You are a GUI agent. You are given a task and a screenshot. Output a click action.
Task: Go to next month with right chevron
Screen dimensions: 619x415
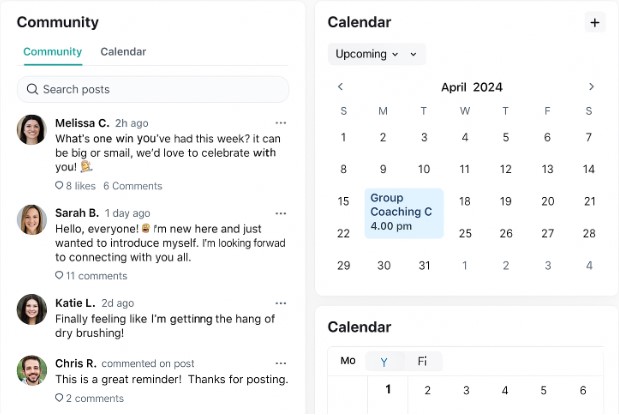[591, 87]
